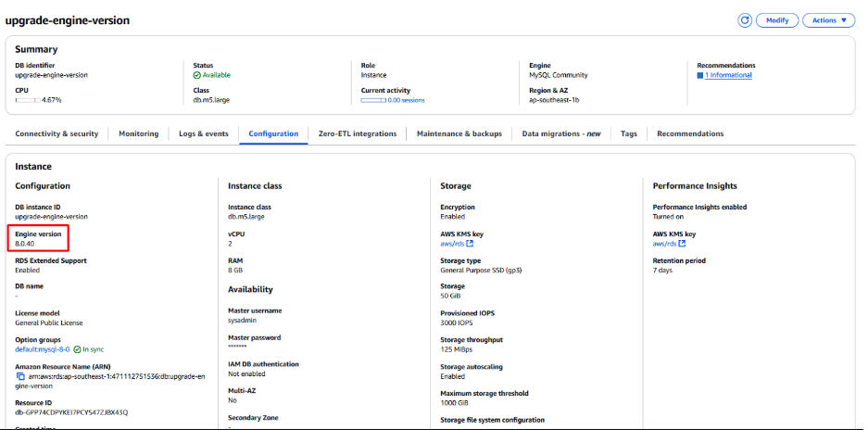Click the green Available status icon
868x430 pixels.
(x=196, y=75)
